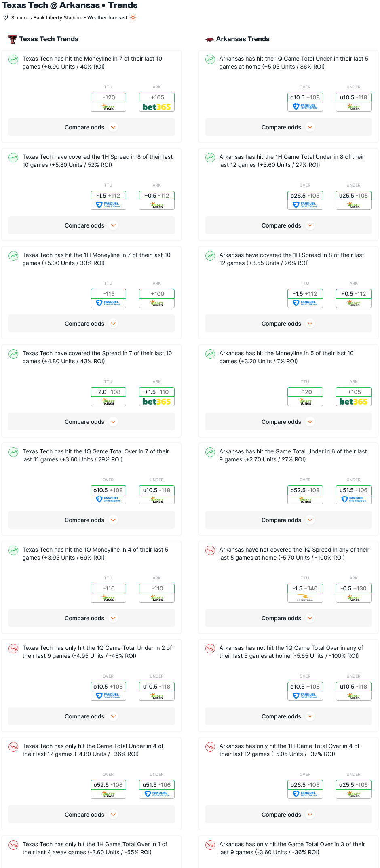Click the sunny weather forecast icon

[x=133, y=17]
